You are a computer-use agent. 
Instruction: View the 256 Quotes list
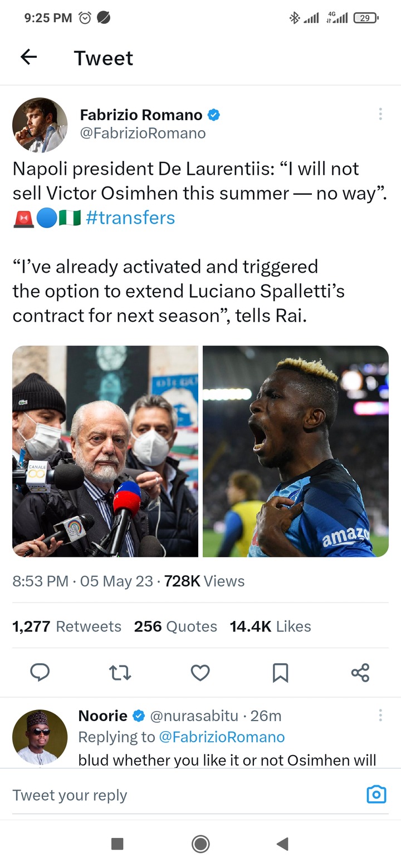pyautogui.click(x=175, y=627)
